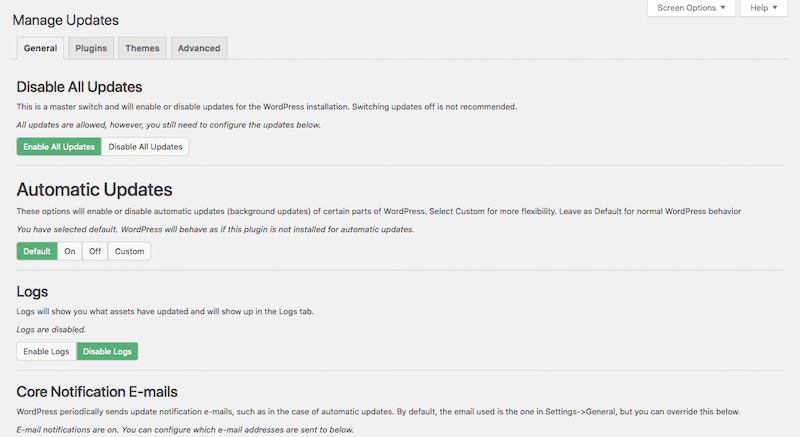Image resolution: width=800 pixels, height=437 pixels.
Task: Click the Disable Logs button
Action: point(107,351)
